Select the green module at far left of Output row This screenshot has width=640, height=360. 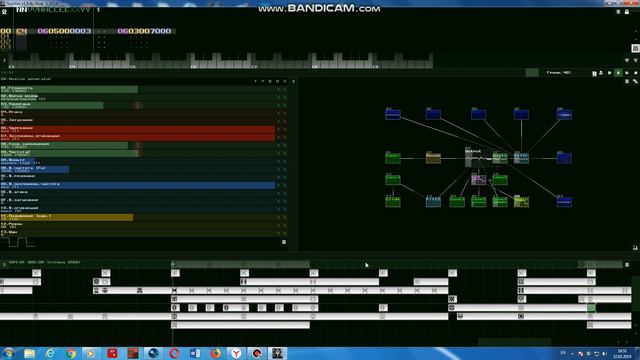393,158
